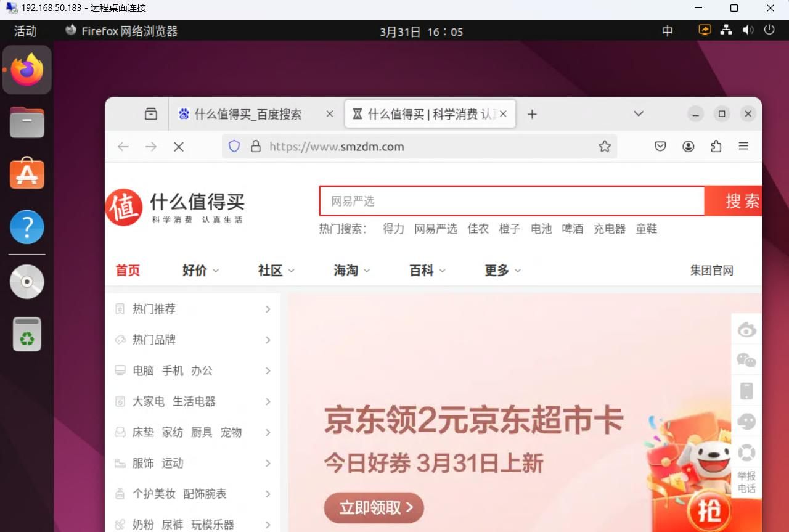
Task: Focus the smzdm search input box
Action: (512, 201)
